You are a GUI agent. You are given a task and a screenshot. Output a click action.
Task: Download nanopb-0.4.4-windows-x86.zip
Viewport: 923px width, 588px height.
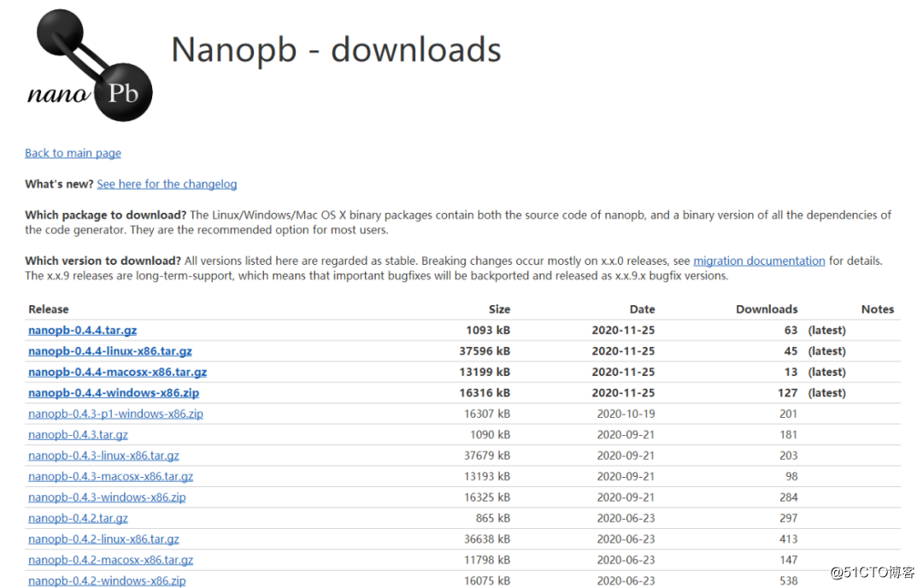[x=113, y=393]
